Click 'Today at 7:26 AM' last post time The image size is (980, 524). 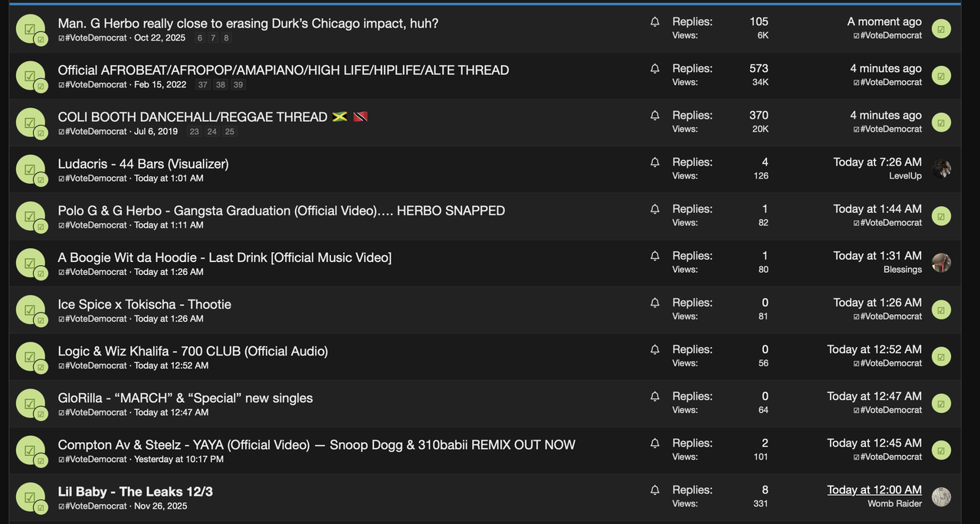click(877, 162)
